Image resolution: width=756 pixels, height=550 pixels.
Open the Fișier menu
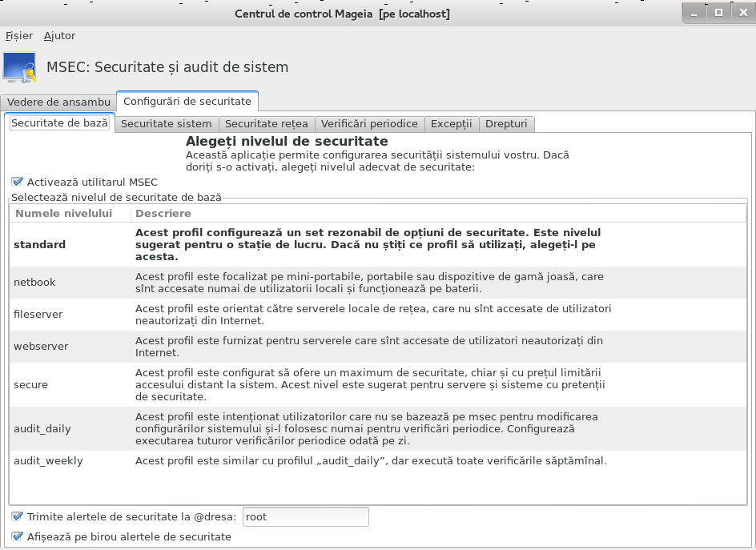tap(19, 36)
